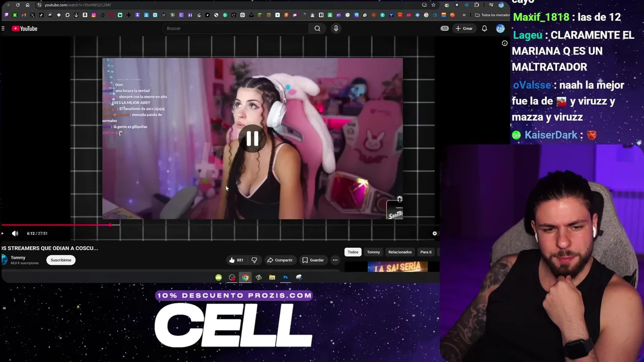
Task: Mute the video with speaker icon
Action: pyautogui.click(x=15, y=233)
